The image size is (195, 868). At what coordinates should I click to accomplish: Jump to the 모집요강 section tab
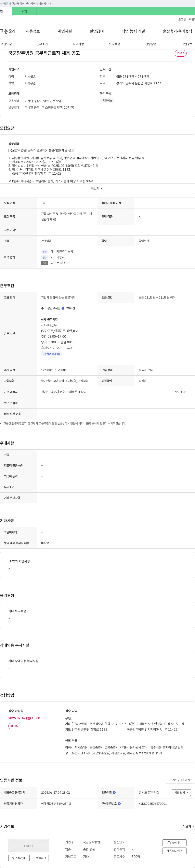tap(6, 44)
